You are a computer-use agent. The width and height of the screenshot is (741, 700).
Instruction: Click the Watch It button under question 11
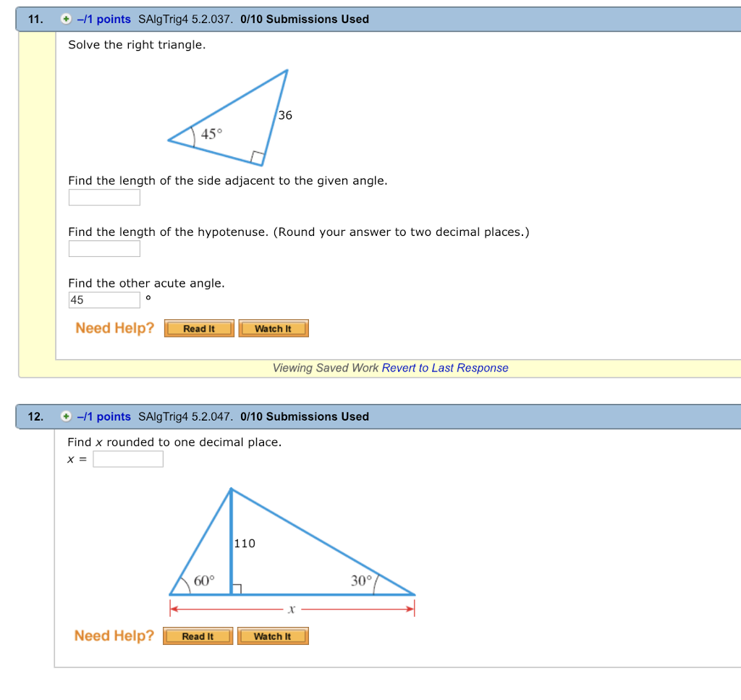(x=273, y=328)
